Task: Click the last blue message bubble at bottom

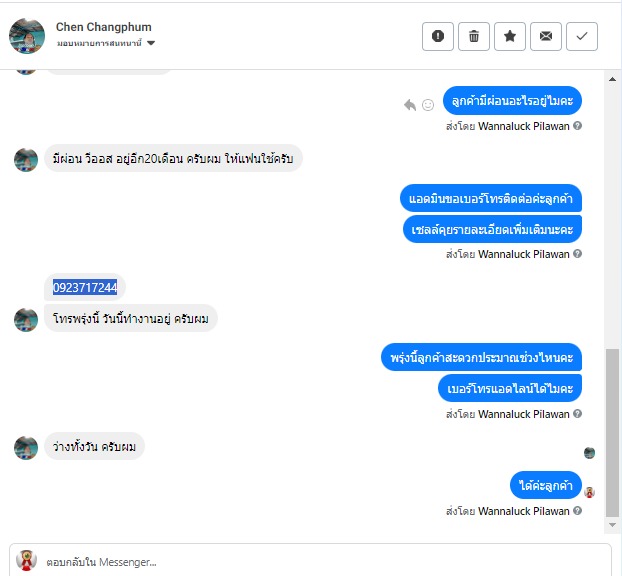Action: pyautogui.click(x=546, y=485)
